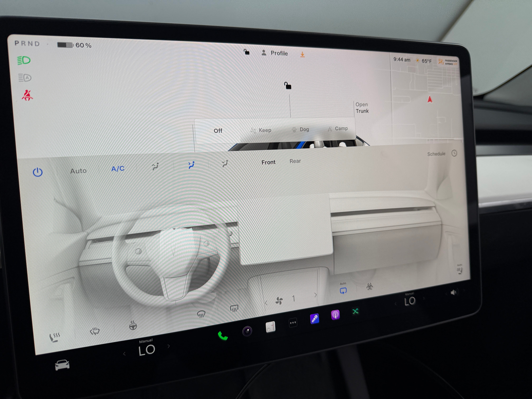Tap the green phone icon
532x399 pixels.
point(222,336)
